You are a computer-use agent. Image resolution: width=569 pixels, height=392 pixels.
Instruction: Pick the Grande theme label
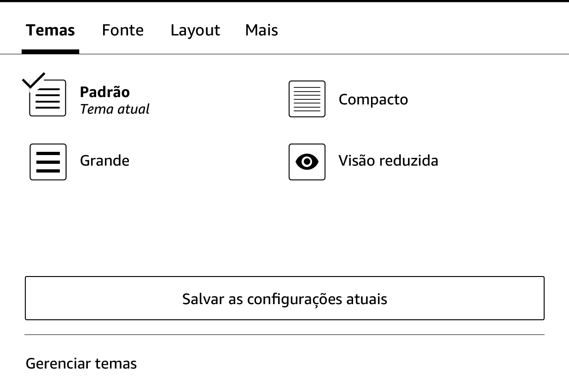(105, 161)
